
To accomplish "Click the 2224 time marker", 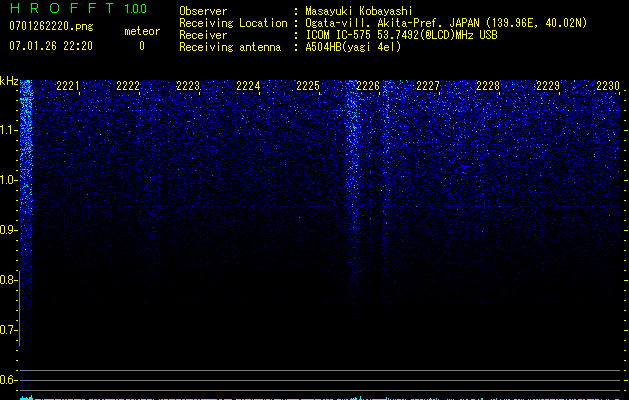I will (248, 85).
